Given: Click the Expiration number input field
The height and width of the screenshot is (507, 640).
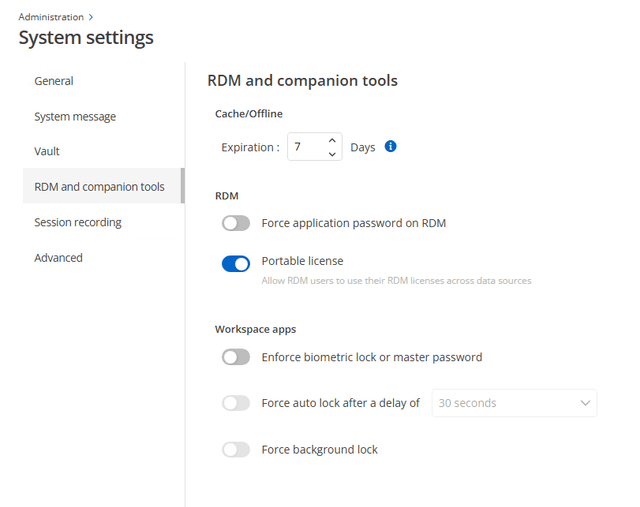Looking at the screenshot, I should (x=305, y=147).
